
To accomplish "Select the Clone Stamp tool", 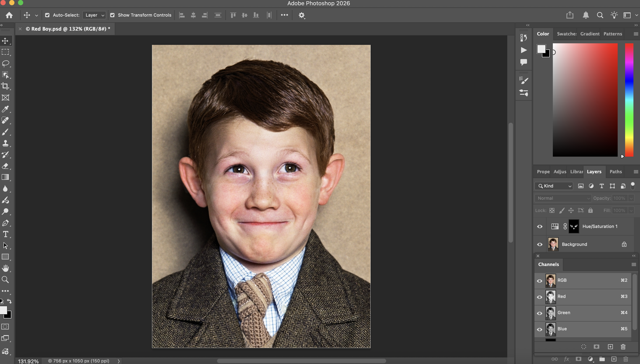I will pos(5,143).
